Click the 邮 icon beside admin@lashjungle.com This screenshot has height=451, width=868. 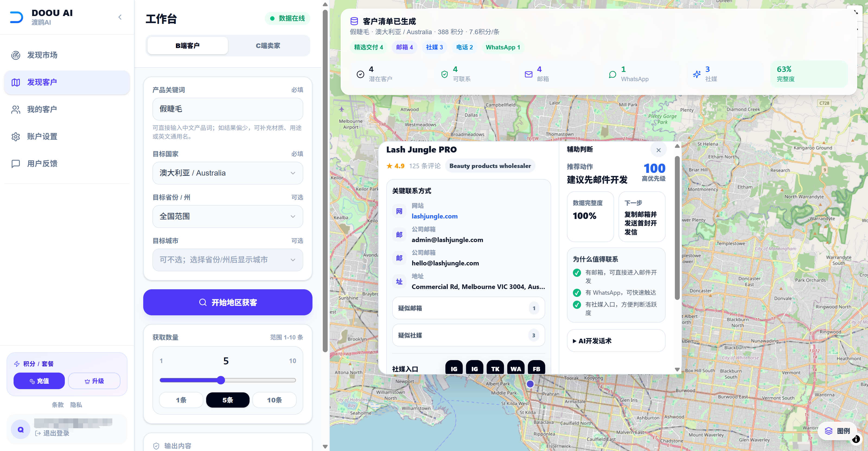[x=399, y=235]
